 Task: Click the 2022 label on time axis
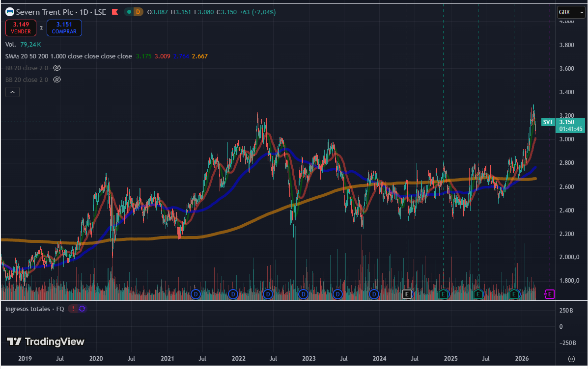pos(239,359)
